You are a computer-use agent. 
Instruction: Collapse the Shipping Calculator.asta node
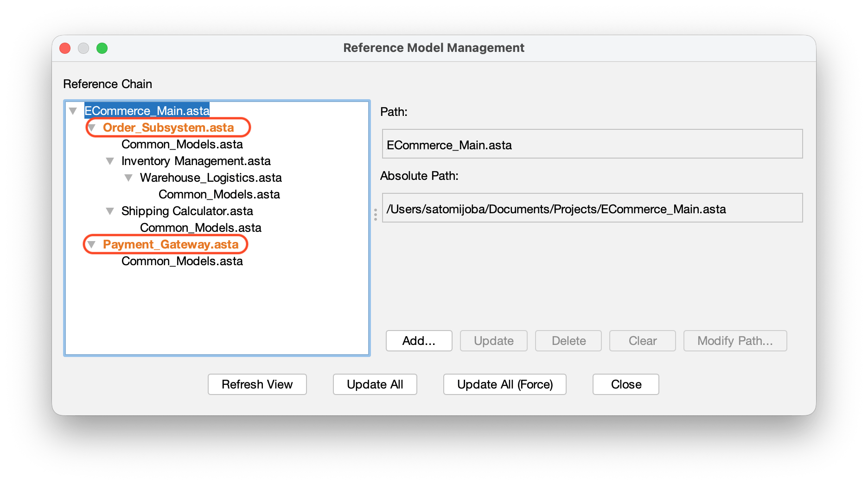pyautogui.click(x=110, y=211)
